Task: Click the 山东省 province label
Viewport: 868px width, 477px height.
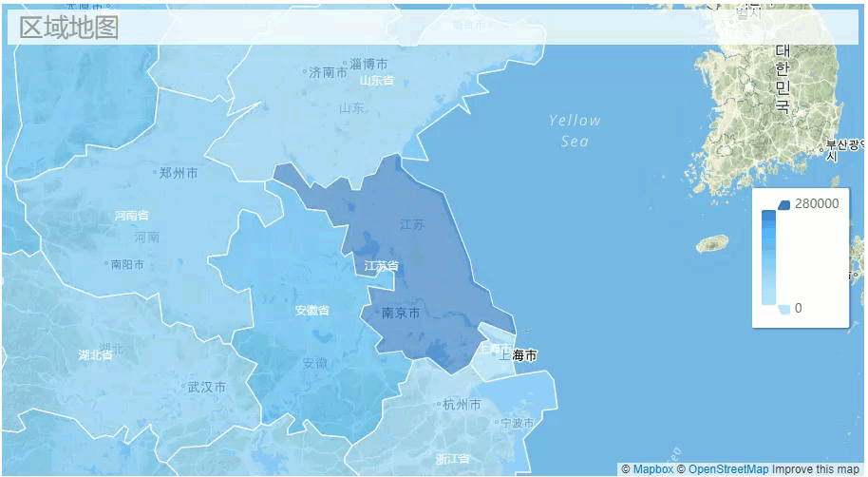Action: pos(376,81)
